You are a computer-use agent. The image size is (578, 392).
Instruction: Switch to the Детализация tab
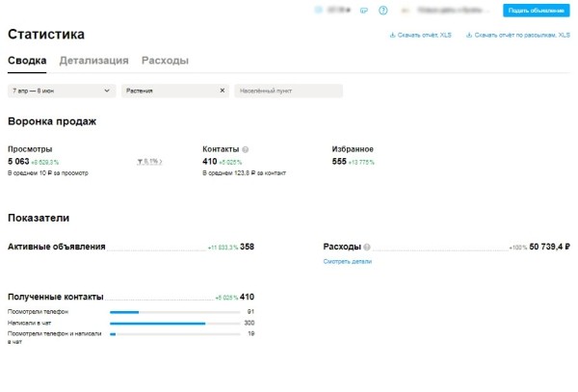93,61
